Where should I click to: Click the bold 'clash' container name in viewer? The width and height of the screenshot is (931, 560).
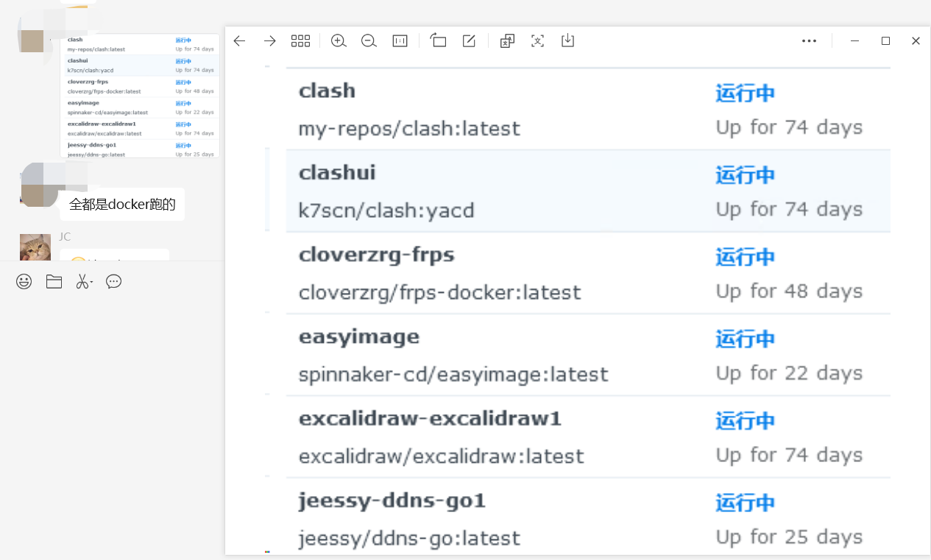tap(327, 91)
